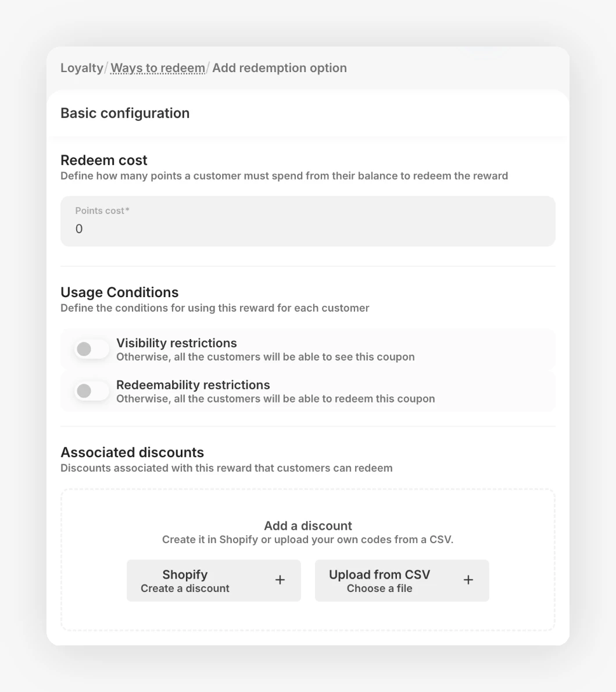Go to Loyalty breadcrumb
The width and height of the screenshot is (616, 692).
pos(81,68)
